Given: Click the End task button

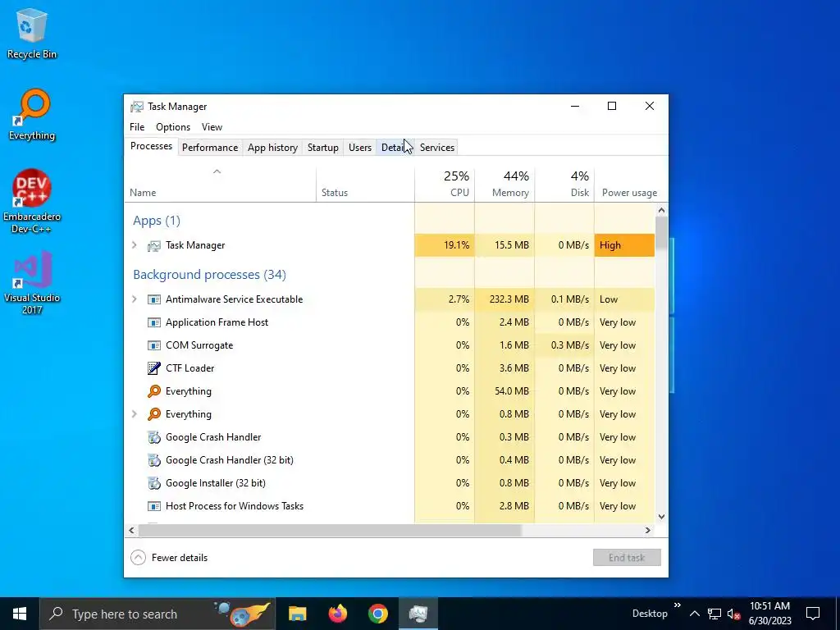Looking at the screenshot, I should (627, 558).
